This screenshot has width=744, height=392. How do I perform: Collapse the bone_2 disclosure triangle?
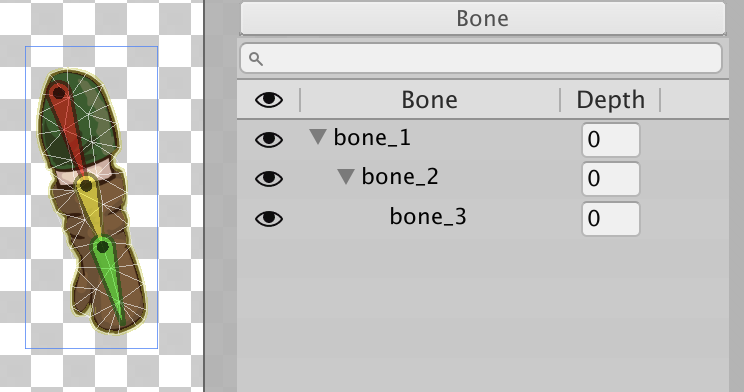[x=346, y=177]
